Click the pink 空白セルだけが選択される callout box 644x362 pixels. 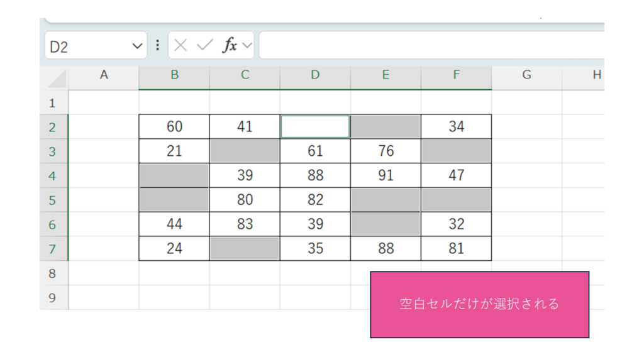click(479, 305)
